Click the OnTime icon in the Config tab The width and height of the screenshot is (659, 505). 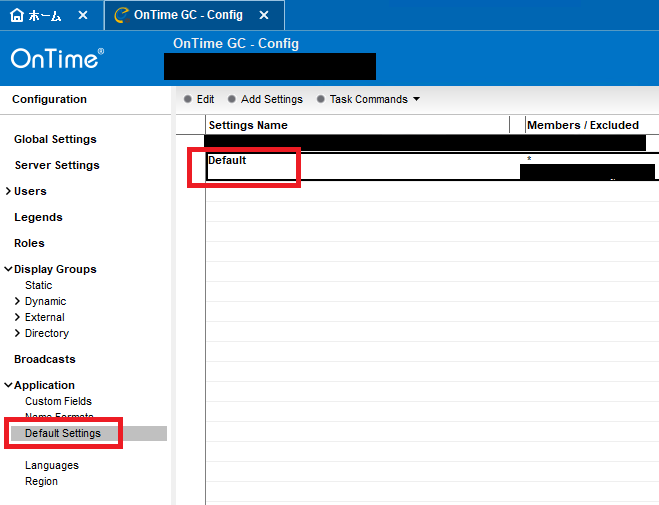tap(122, 15)
